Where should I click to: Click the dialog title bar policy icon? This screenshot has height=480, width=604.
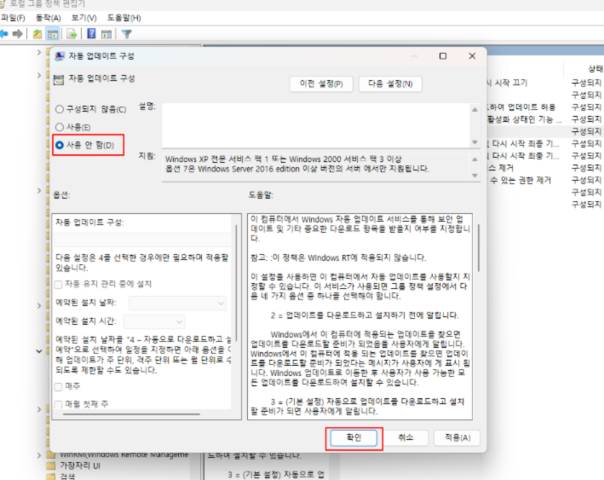(x=60, y=56)
